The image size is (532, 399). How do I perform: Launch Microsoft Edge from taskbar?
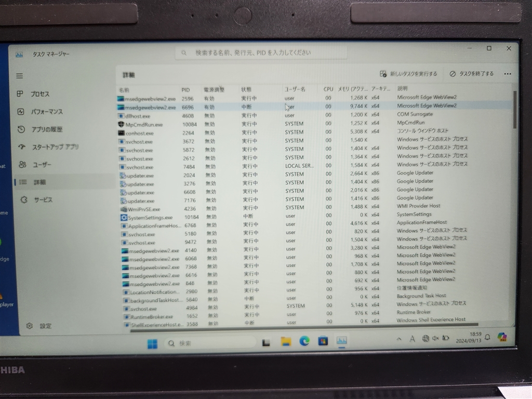click(304, 341)
